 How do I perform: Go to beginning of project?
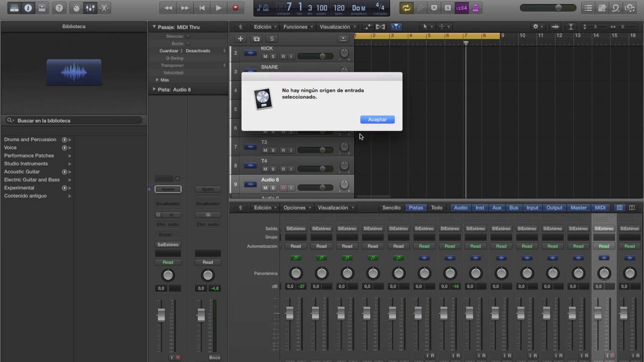pos(202,8)
